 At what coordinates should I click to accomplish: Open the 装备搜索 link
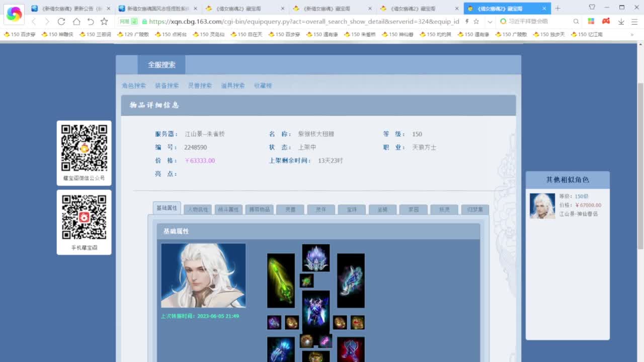[167, 85]
